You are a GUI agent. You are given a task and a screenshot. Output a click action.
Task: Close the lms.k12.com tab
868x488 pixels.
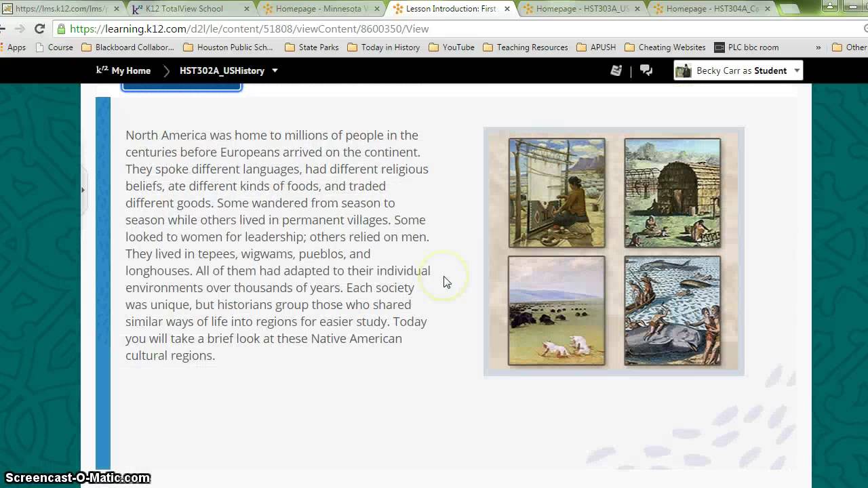point(117,9)
